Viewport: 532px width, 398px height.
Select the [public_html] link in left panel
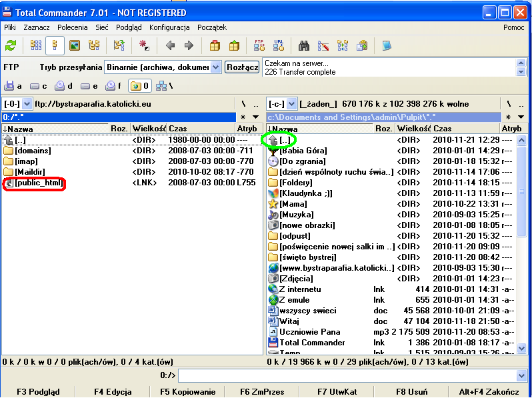37,183
